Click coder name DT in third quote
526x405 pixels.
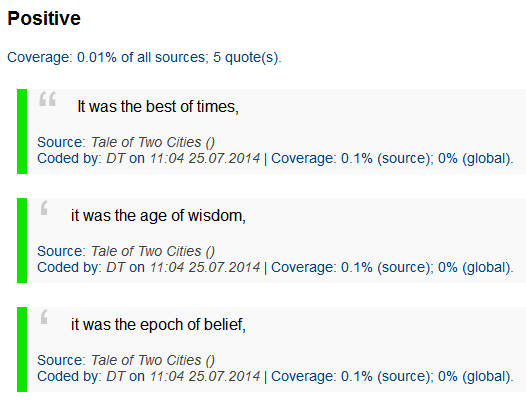[115, 376]
